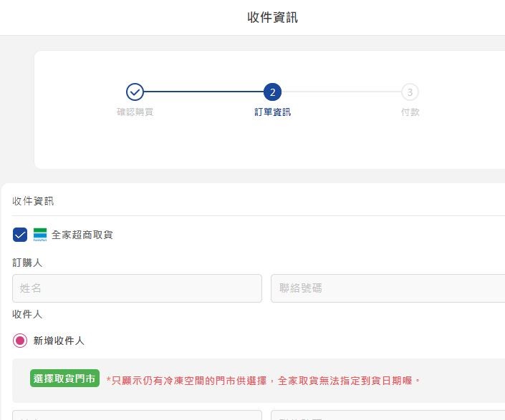
Task: Select the 新增收件人 radio button
Action: 20,341
